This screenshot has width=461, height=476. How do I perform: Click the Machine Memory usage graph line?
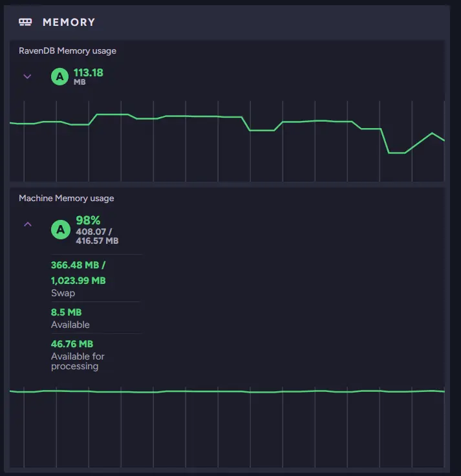point(226,391)
